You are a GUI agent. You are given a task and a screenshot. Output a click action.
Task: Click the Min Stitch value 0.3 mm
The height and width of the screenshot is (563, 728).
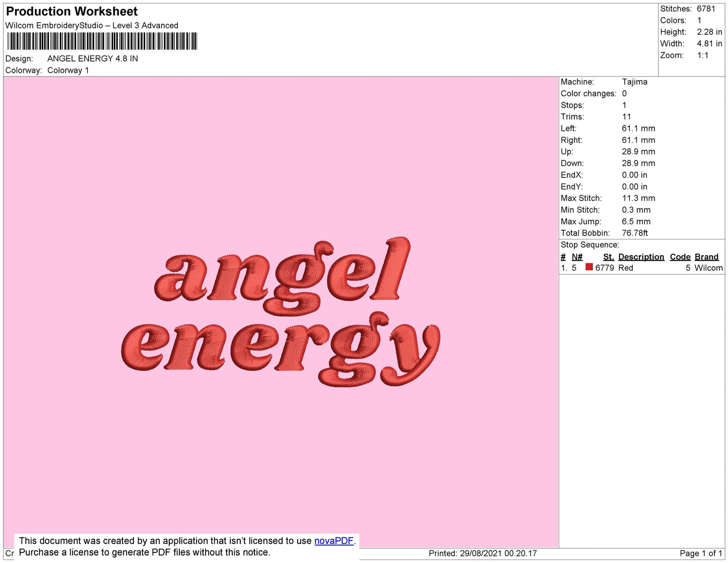[x=636, y=210]
